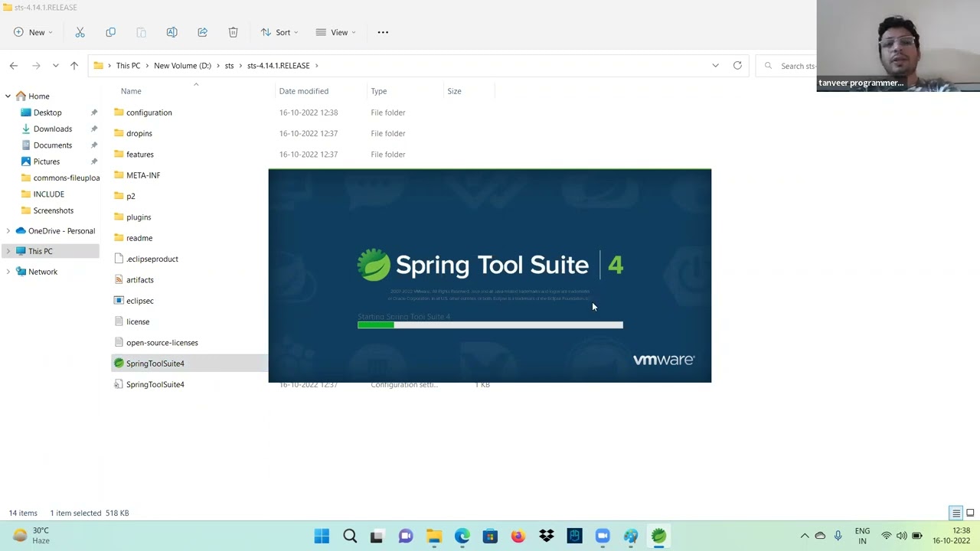Click the microphone tray icon

pyautogui.click(x=838, y=536)
